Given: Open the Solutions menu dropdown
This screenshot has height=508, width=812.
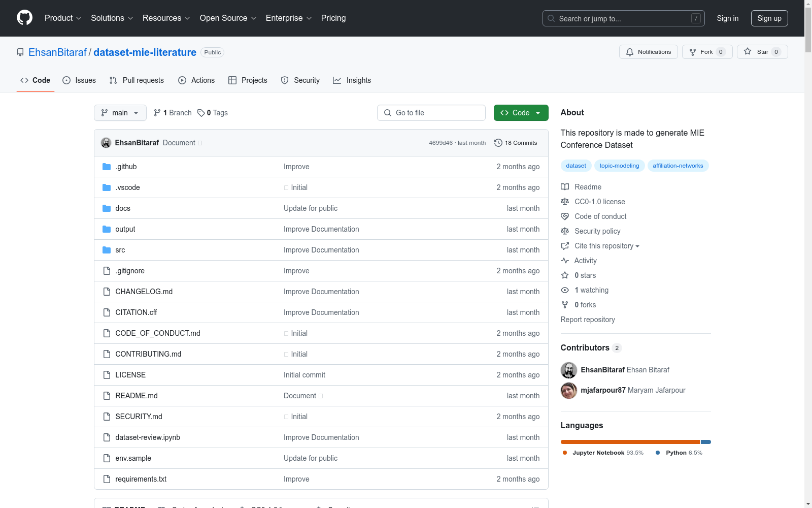Looking at the screenshot, I should point(112,18).
